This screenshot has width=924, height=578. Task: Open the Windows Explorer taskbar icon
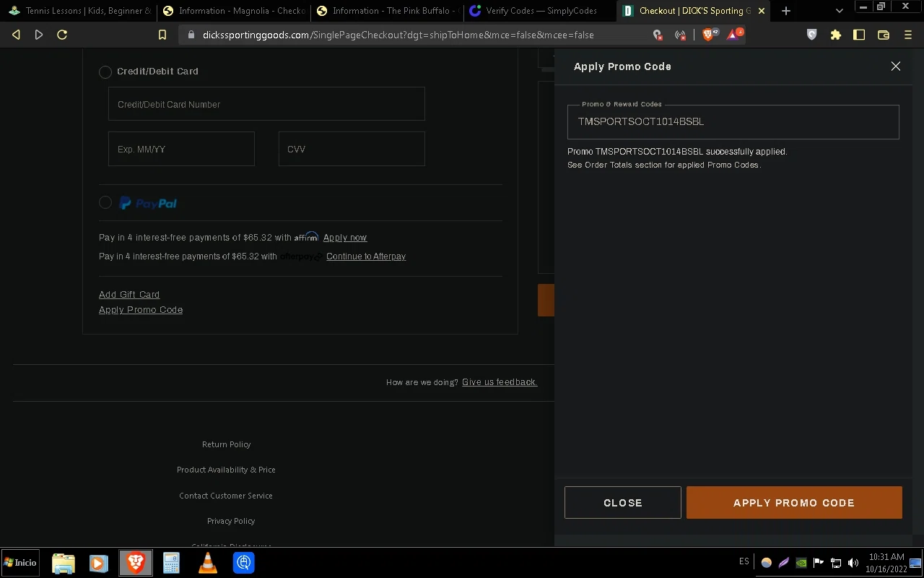[x=64, y=563]
